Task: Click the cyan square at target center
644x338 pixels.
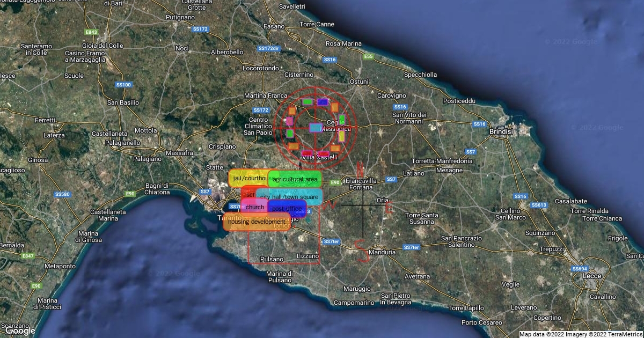Action: (316, 128)
